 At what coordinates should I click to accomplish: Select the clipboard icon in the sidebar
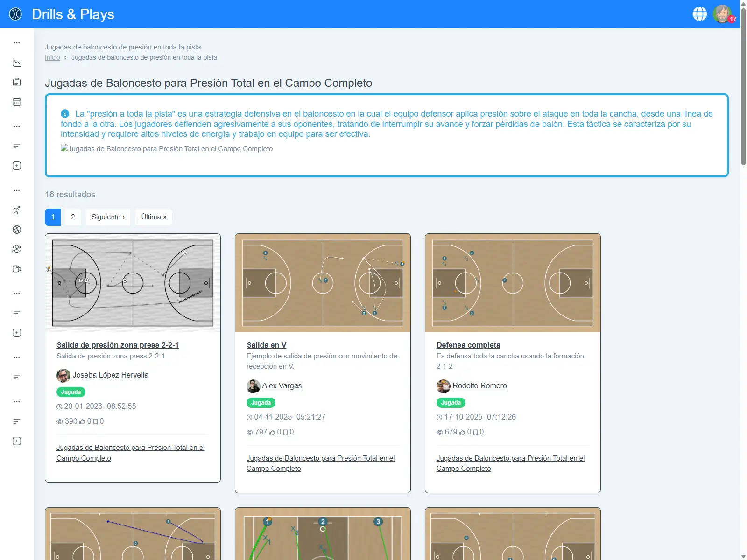(x=17, y=82)
